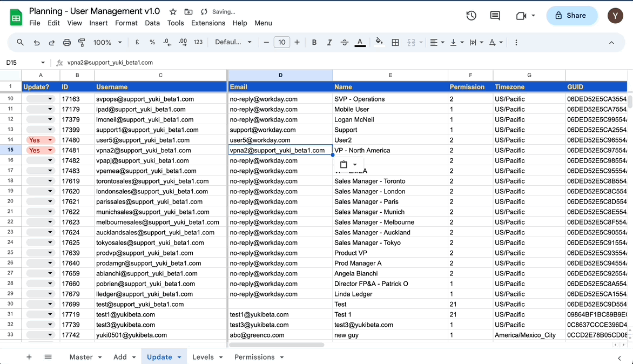Expand the zoom level dropdown
633x364 pixels.
pyautogui.click(x=107, y=43)
